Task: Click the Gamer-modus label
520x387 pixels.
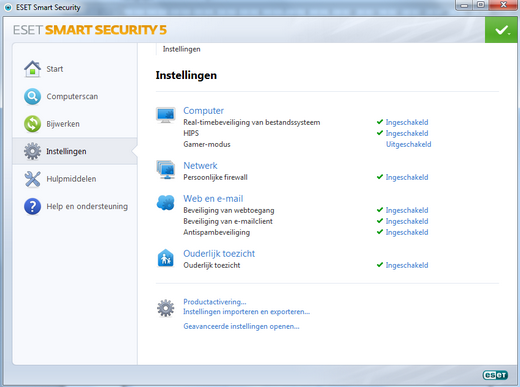Action: [x=207, y=144]
